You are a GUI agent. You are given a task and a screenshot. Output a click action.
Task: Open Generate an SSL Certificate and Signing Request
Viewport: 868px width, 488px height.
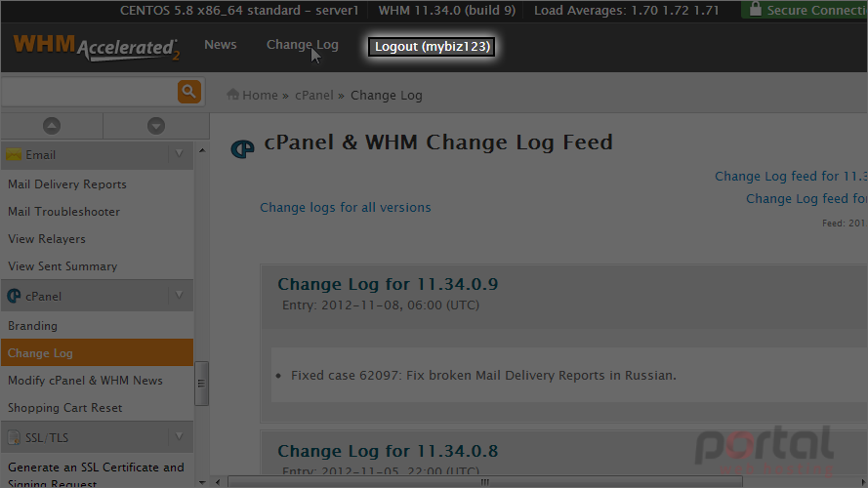pyautogui.click(x=96, y=474)
